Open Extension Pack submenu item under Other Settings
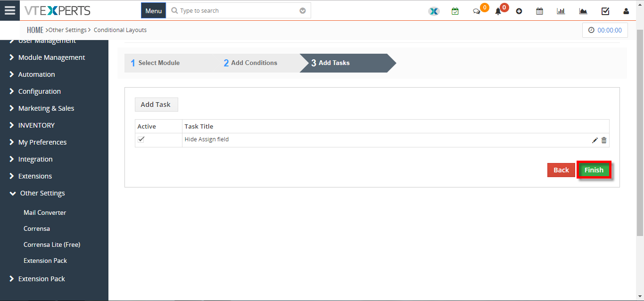 point(45,260)
